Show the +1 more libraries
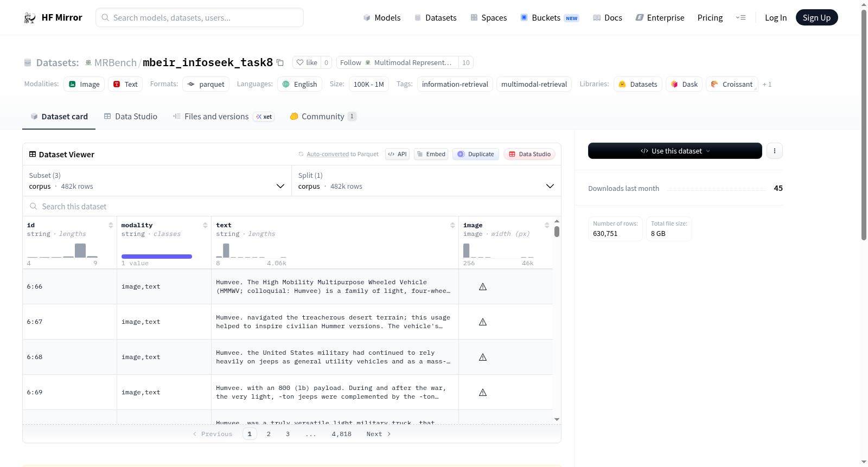This screenshot has height=467, width=868. tap(767, 84)
